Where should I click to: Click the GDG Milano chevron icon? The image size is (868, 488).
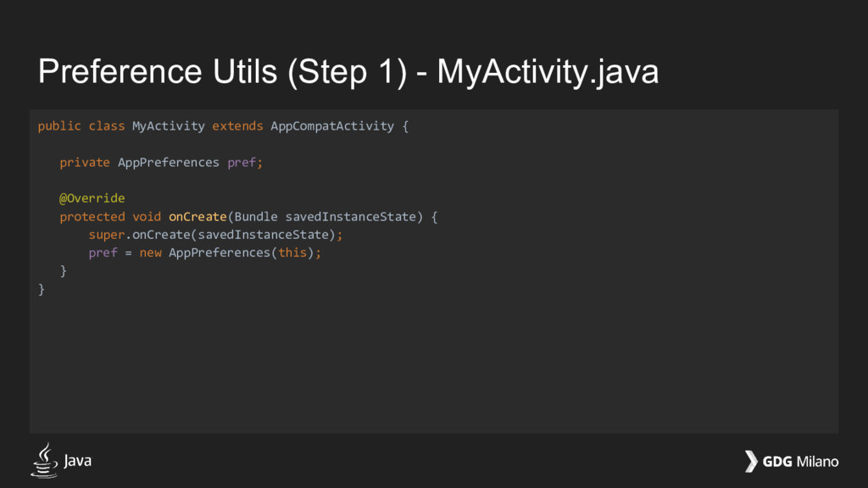751,462
